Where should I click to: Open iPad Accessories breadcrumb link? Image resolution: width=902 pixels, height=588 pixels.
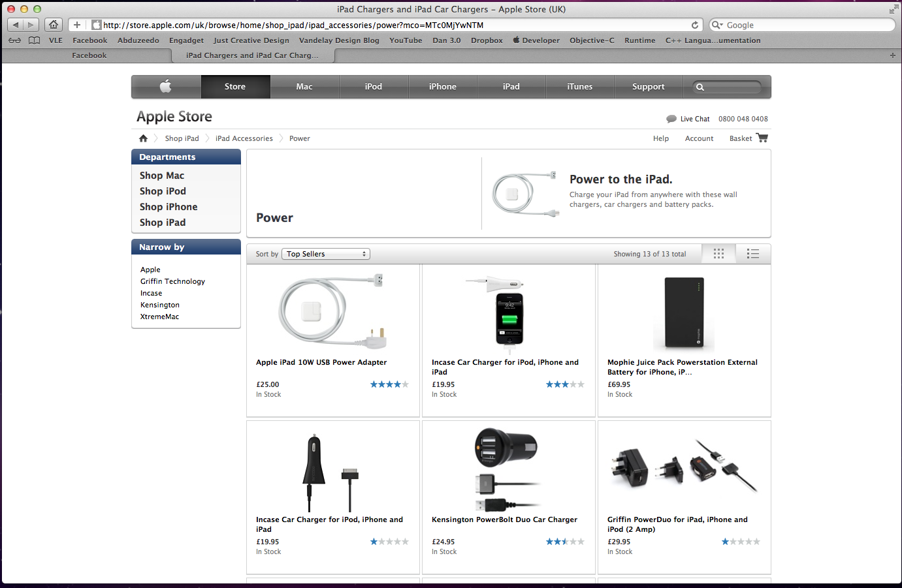(244, 138)
